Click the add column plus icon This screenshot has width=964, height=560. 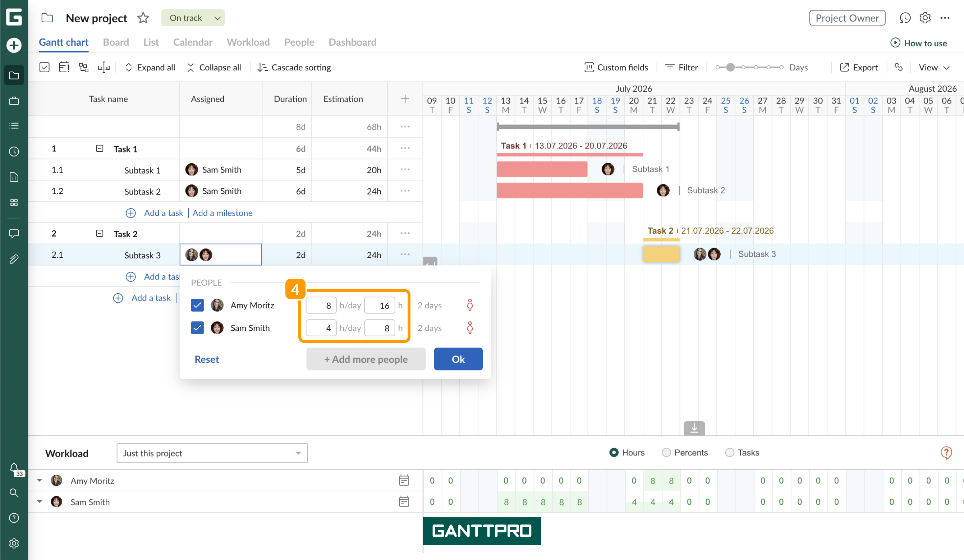point(405,99)
